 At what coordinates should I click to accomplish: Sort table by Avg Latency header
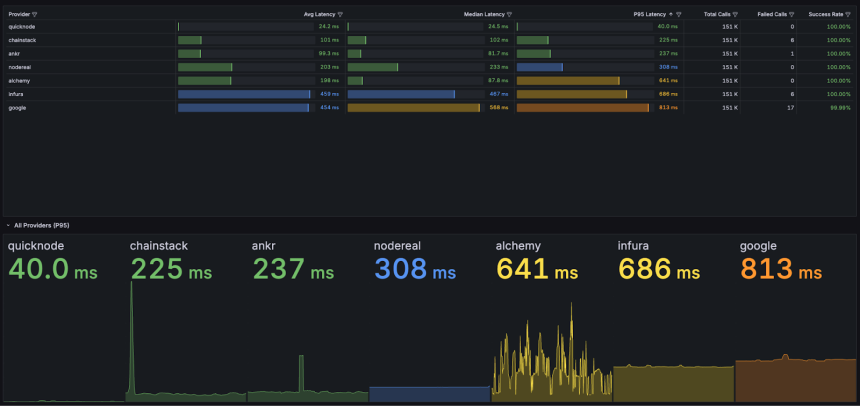point(319,15)
